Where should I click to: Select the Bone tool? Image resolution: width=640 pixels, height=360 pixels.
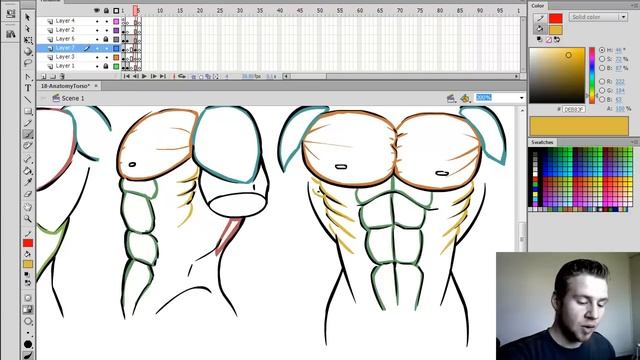(x=28, y=160)
